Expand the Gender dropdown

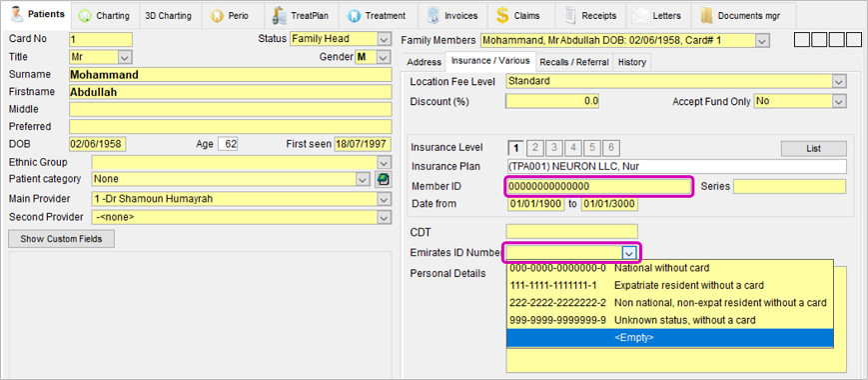[x=384, y=57]
